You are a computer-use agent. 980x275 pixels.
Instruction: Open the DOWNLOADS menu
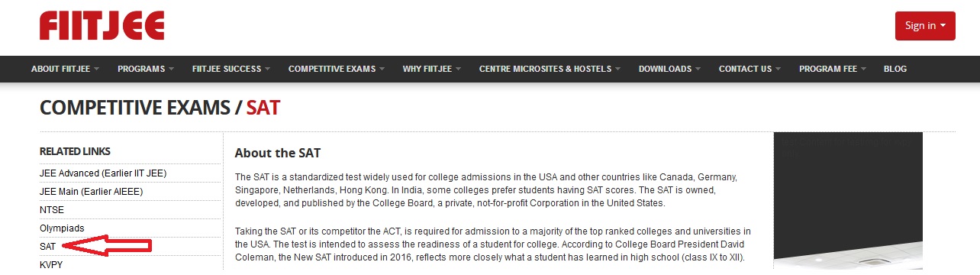pyautogui.click(x=669, y=69)
